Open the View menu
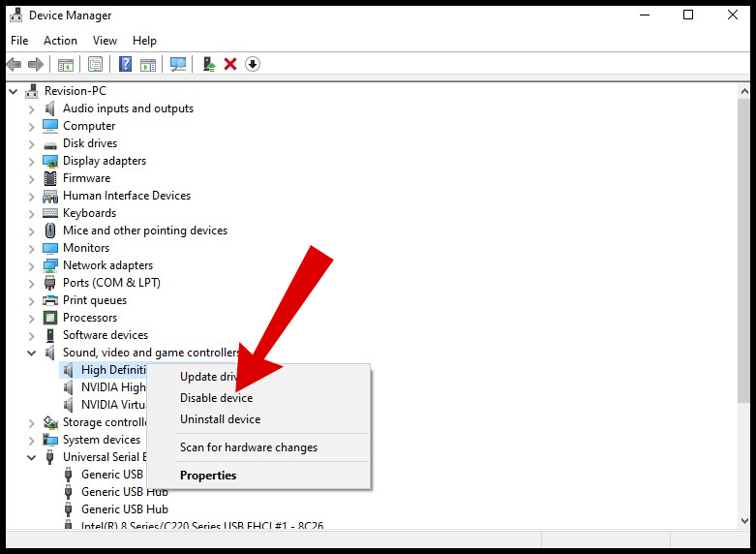Screen dimensions: 756x554 click(105, 41)
